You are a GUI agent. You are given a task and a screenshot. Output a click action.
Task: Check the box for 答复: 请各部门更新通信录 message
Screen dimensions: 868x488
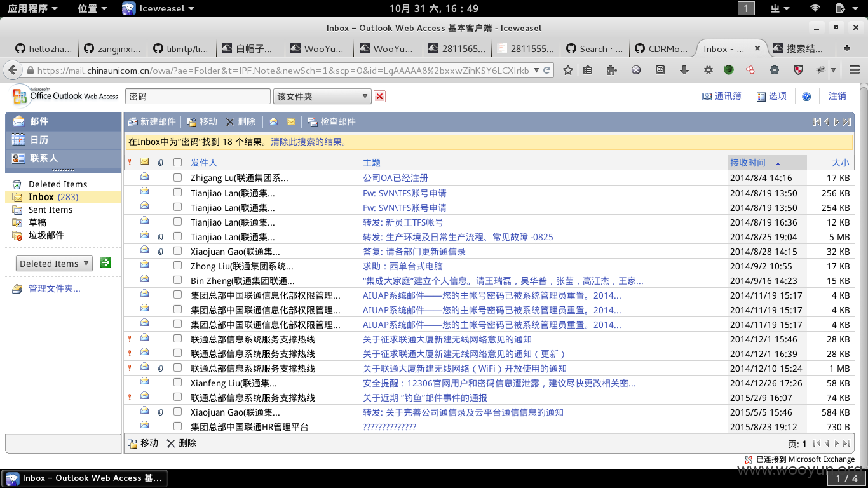point(177,251)
